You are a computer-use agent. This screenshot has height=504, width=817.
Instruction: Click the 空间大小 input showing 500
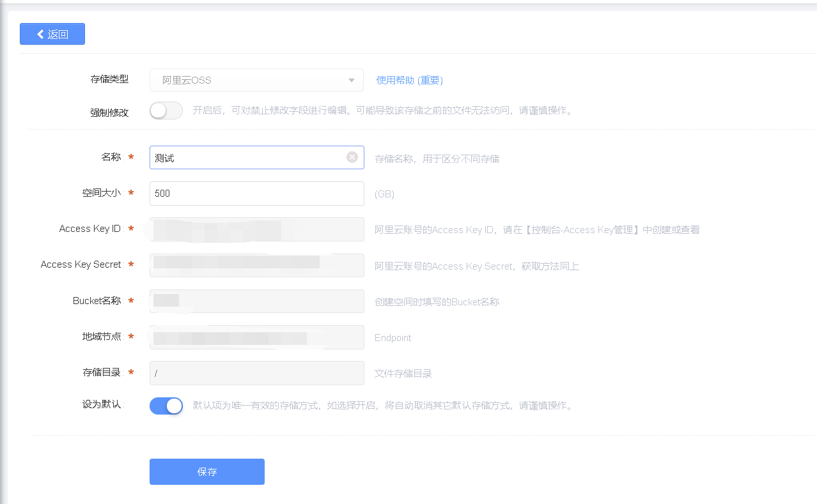pos(256,194)
